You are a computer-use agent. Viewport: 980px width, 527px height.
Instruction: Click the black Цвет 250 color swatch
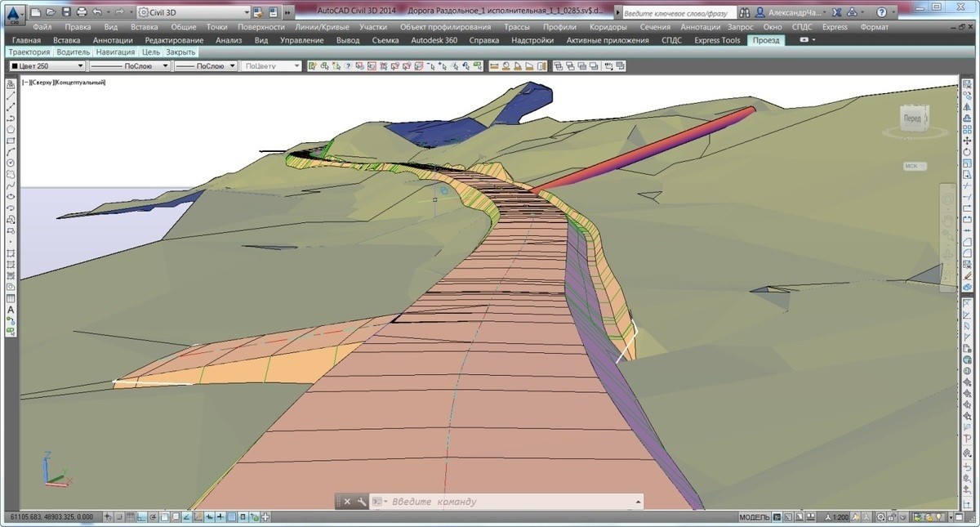(15, 65)
